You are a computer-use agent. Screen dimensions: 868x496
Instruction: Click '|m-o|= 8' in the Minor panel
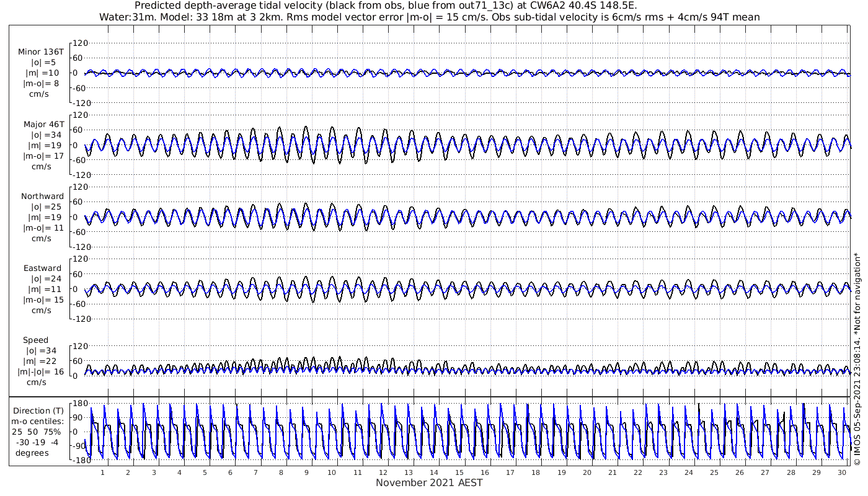[41, 84]
